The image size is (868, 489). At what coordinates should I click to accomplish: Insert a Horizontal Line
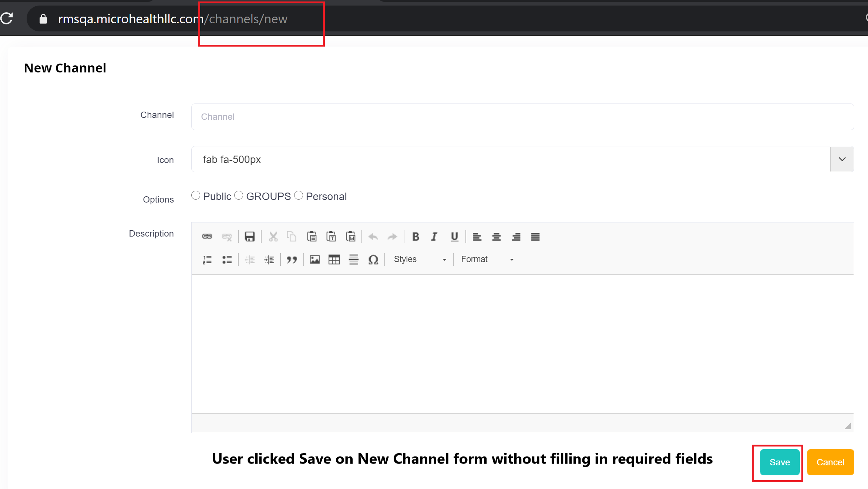353,259
